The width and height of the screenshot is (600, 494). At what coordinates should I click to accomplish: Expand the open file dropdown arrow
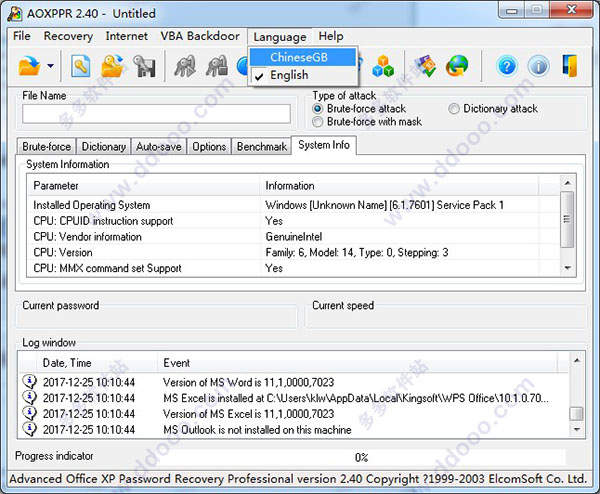click(x=50, y=66)
